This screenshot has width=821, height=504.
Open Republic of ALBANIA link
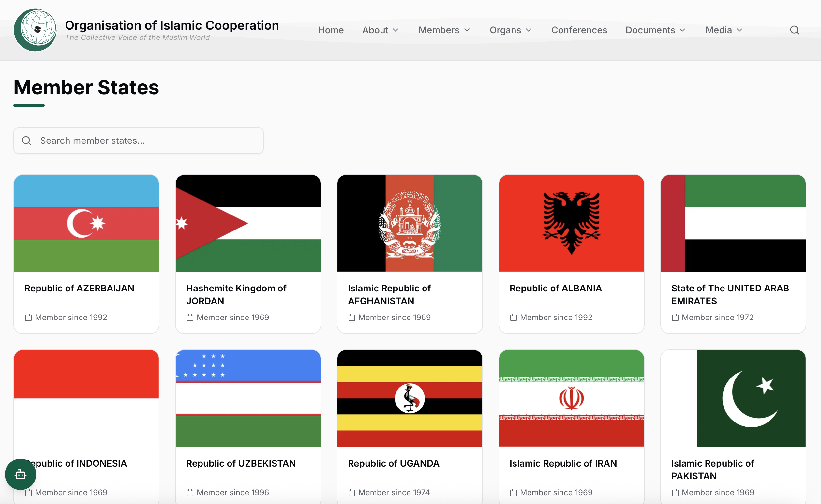point(556,288)
